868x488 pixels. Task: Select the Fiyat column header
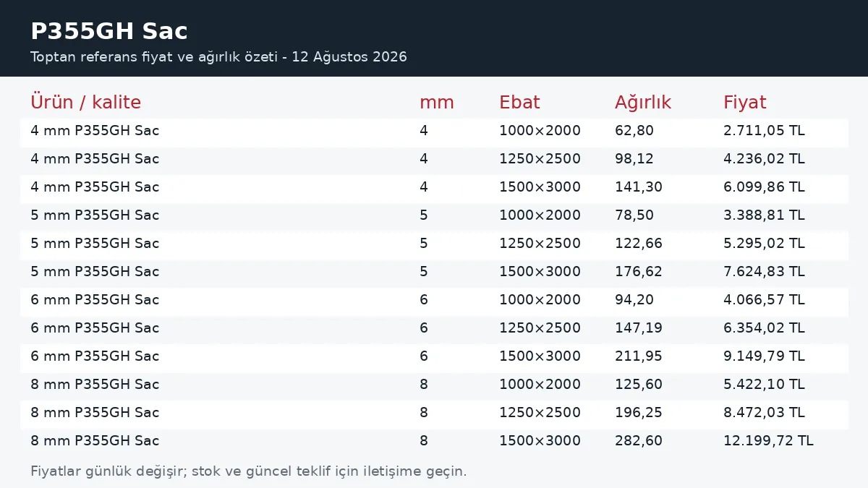[x=744, y=102]
